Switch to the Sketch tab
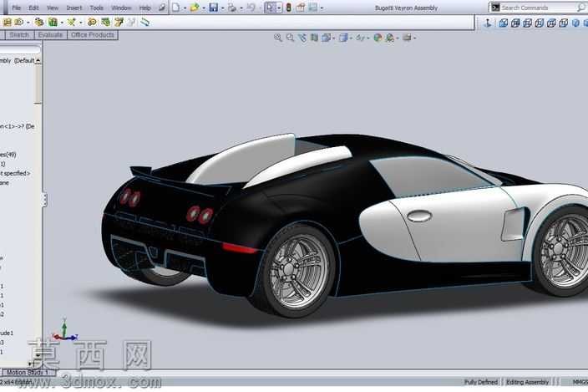Viewport: 588px width, 392px height. tap(19, 34)
